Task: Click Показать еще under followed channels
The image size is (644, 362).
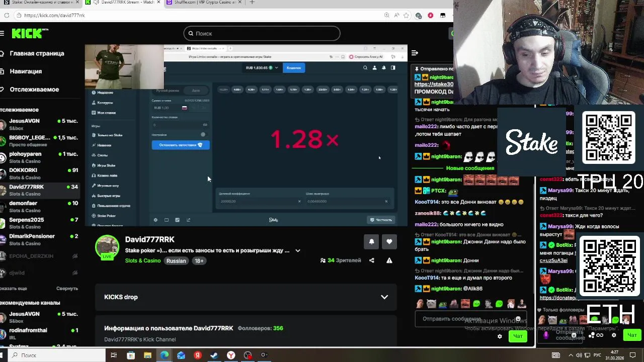Action: (14, 289)
